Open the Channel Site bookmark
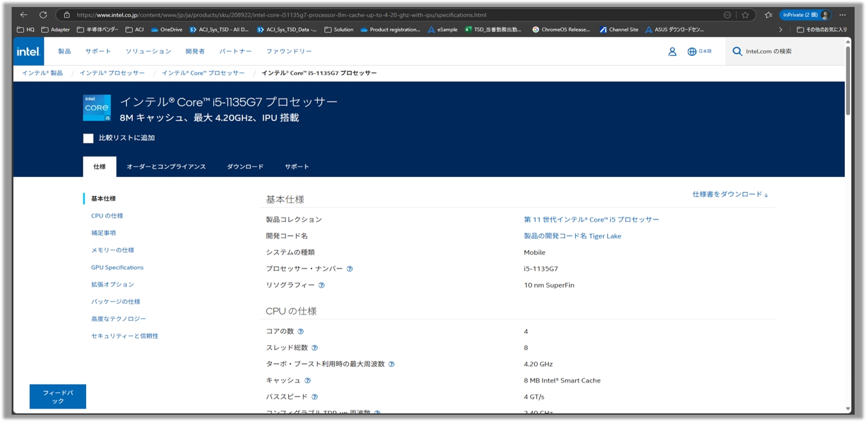 [619, 30]
